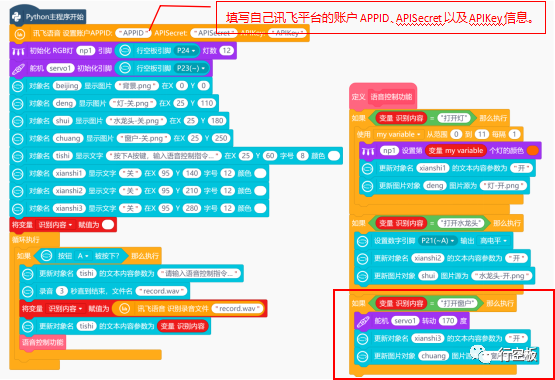Click the "灯-开.png" image source field
This screenshot has height=380, width=555.
coord(503,186)
